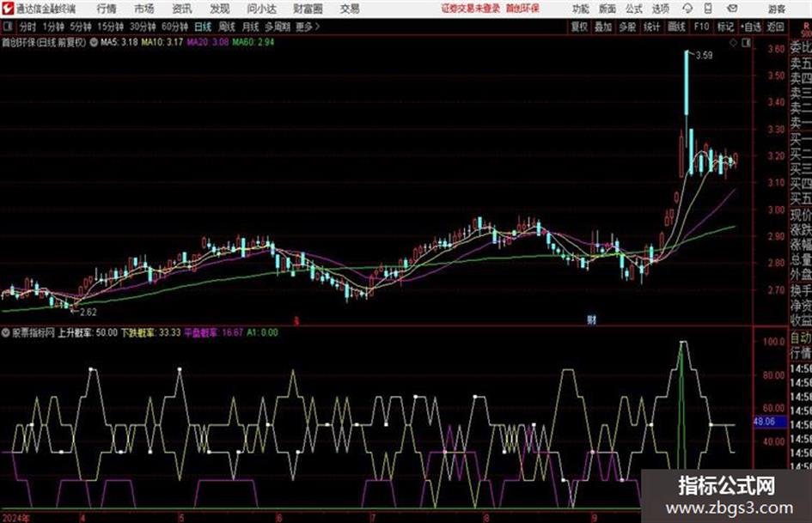The height and width of the screenshot is (523, 812).
Task: Open the 功能 menu
Action: pos(581,9)
